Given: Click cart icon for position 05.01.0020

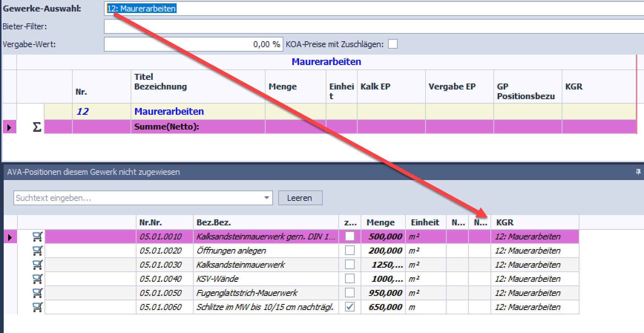Looking at the screenshot, I should coord(37,251).
